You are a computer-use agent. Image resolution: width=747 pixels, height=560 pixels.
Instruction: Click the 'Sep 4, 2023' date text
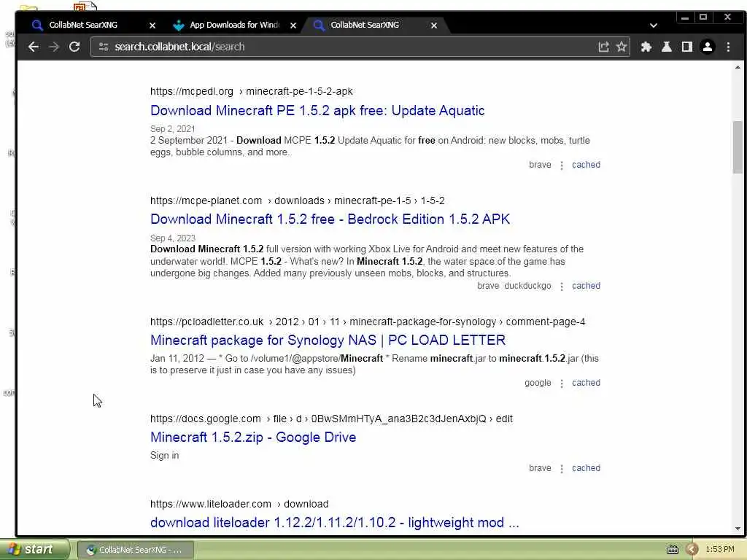click(172, 238)
